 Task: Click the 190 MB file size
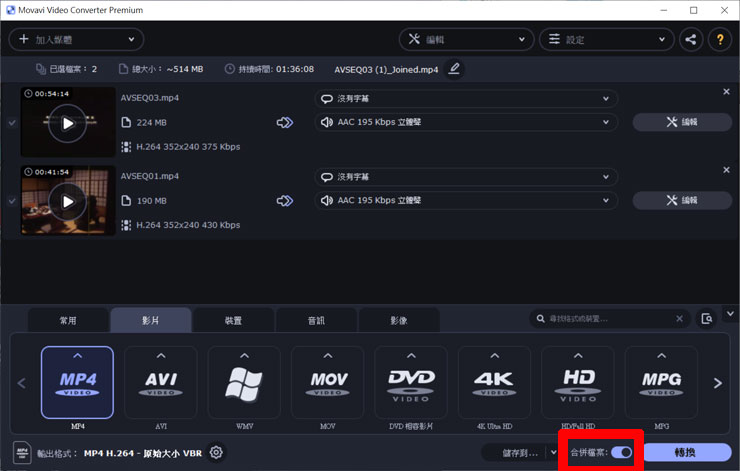click(x=151, y=201)
